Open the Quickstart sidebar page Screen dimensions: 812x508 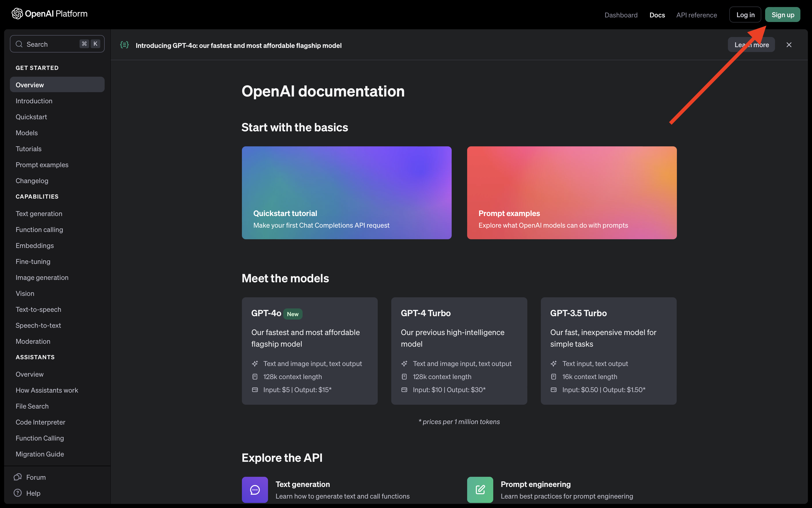[57, 117]
